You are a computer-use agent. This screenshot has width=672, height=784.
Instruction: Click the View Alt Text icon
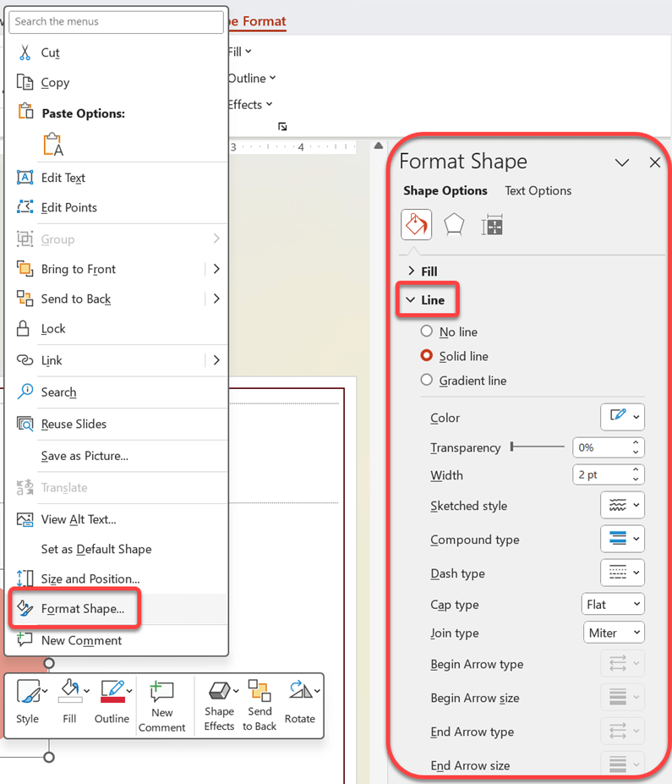(25, 519)
